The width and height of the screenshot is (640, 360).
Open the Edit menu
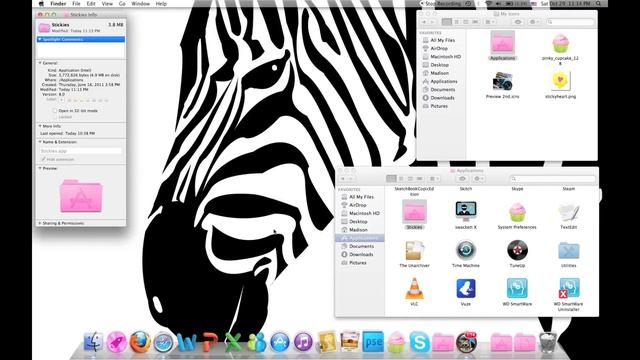tap(91, 3)
